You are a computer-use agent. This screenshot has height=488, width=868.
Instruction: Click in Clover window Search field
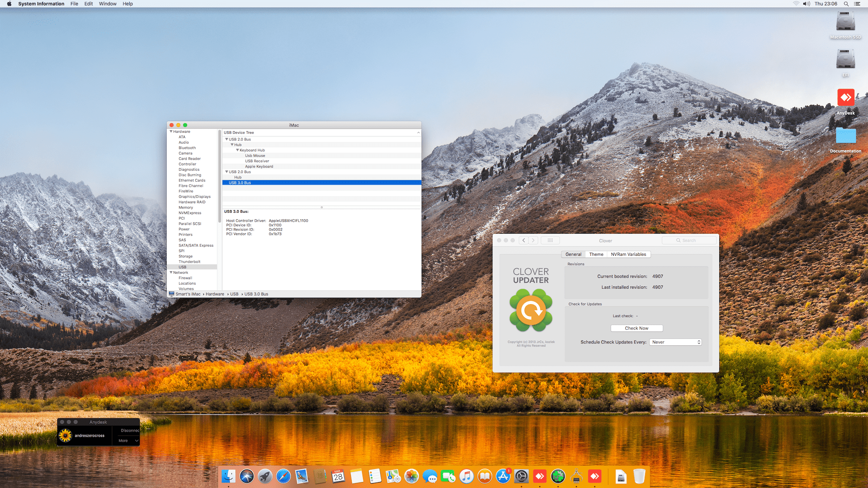point(689,240)
